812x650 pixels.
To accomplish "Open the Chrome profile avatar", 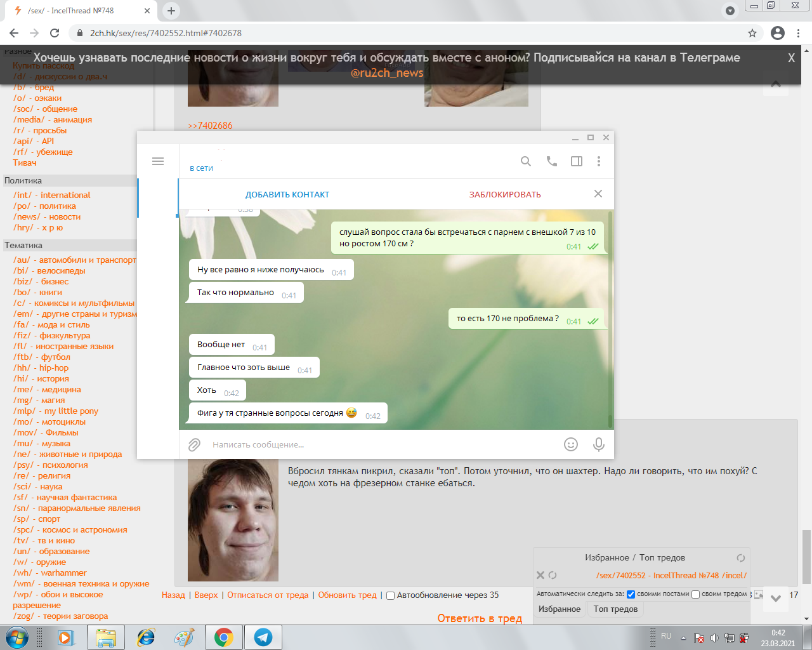I will click(x=778, y=33).
